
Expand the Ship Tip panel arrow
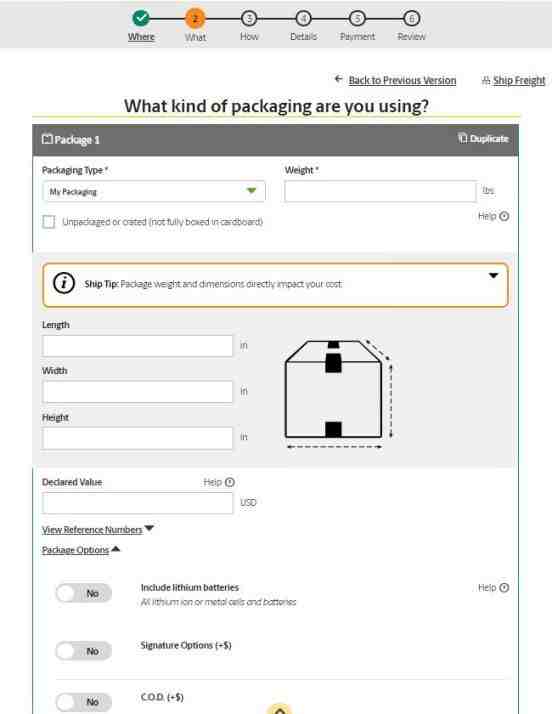point(493,275)
